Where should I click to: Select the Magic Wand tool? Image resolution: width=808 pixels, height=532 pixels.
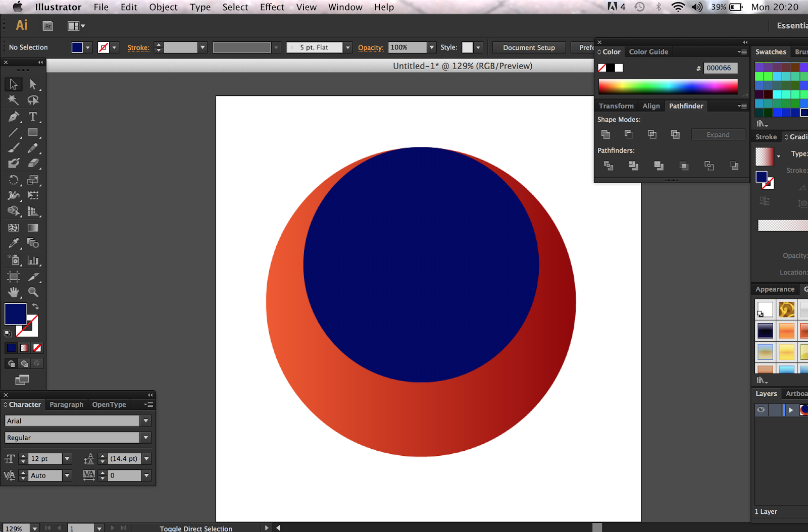[x=14, y=100]
